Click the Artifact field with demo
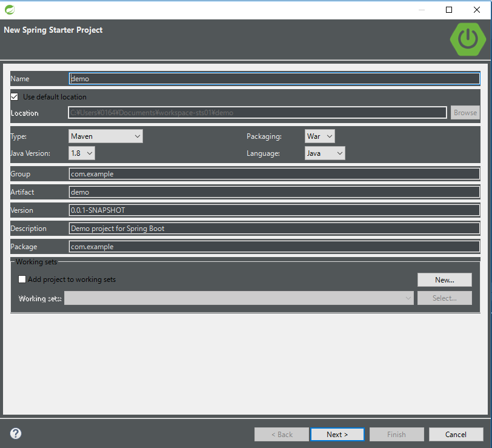 pyautogui.click(x=274, y=192)
